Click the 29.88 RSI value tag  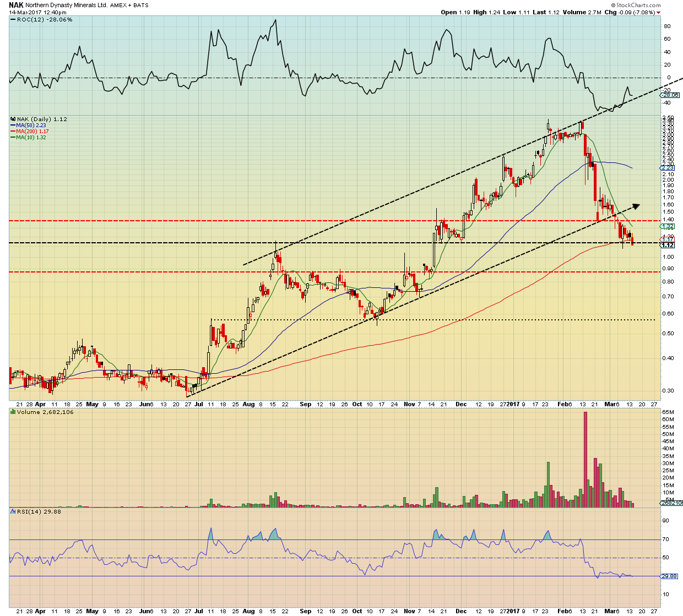point(669,576)
